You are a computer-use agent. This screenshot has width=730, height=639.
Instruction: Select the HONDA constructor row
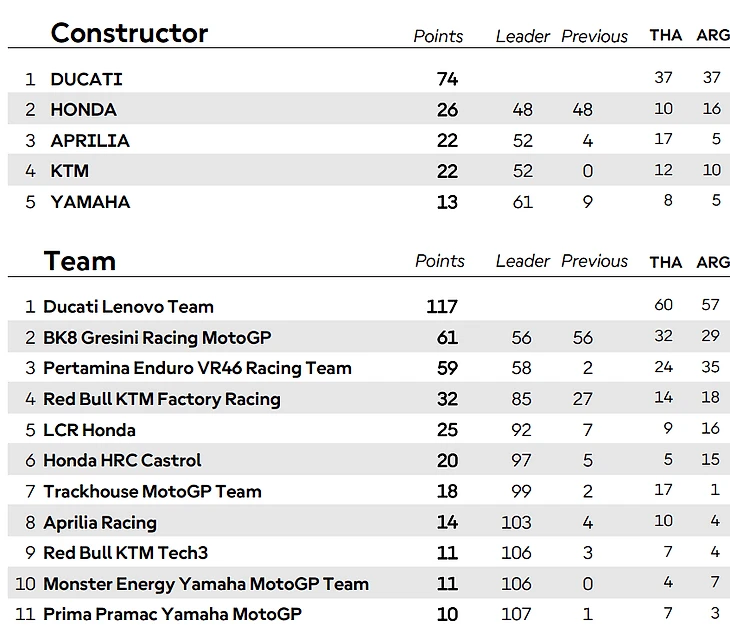coord(83,110)
